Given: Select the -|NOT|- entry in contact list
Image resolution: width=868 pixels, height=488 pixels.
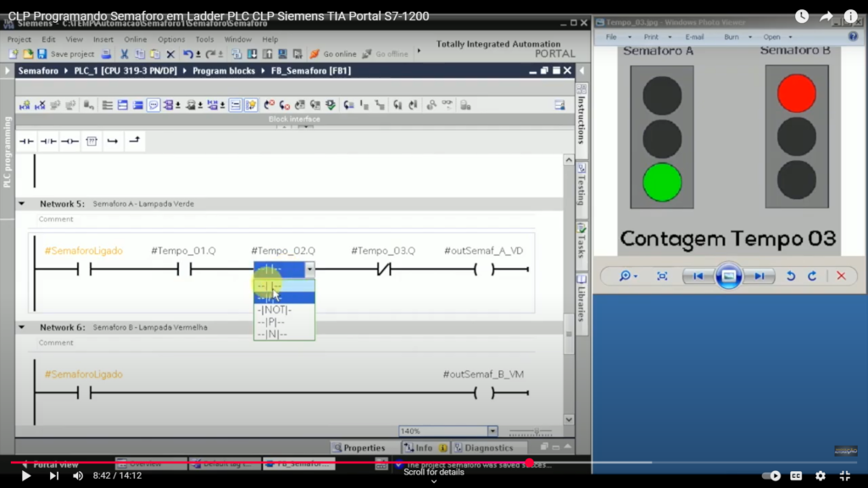Looking at the screenshot, I should click(x=284, y=310).
